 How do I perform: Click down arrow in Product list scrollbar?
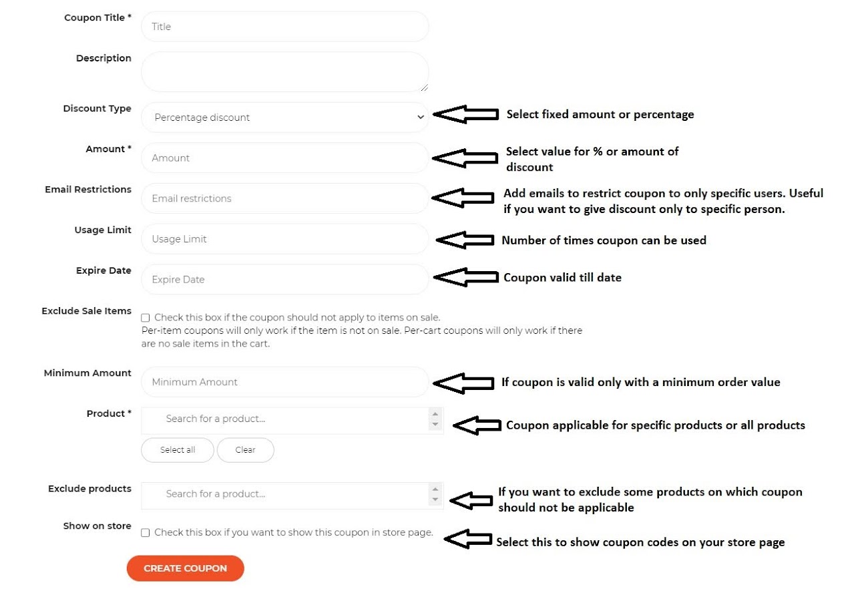point(435,425)
